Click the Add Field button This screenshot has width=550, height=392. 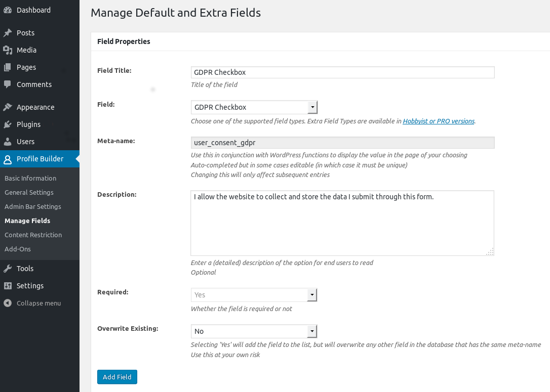[117, 377]
